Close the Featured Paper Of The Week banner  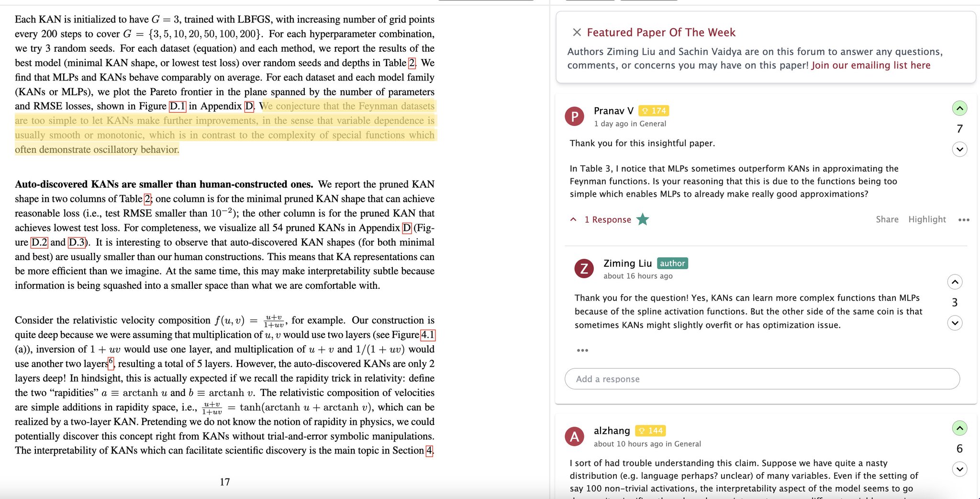[x=577, y=32]
